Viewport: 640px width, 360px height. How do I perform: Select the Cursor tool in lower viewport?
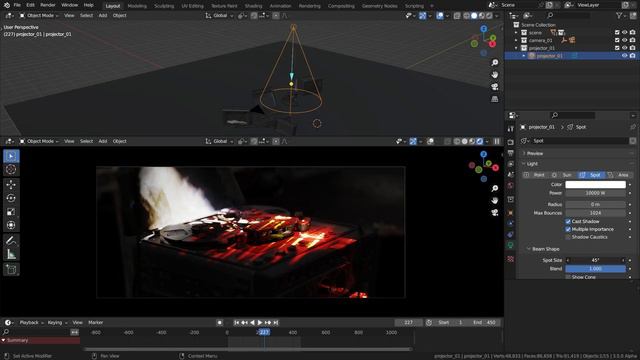11,169
